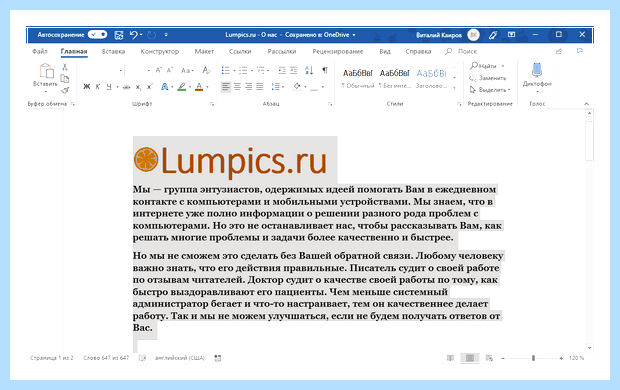Toggle italic К formatting

98,87
